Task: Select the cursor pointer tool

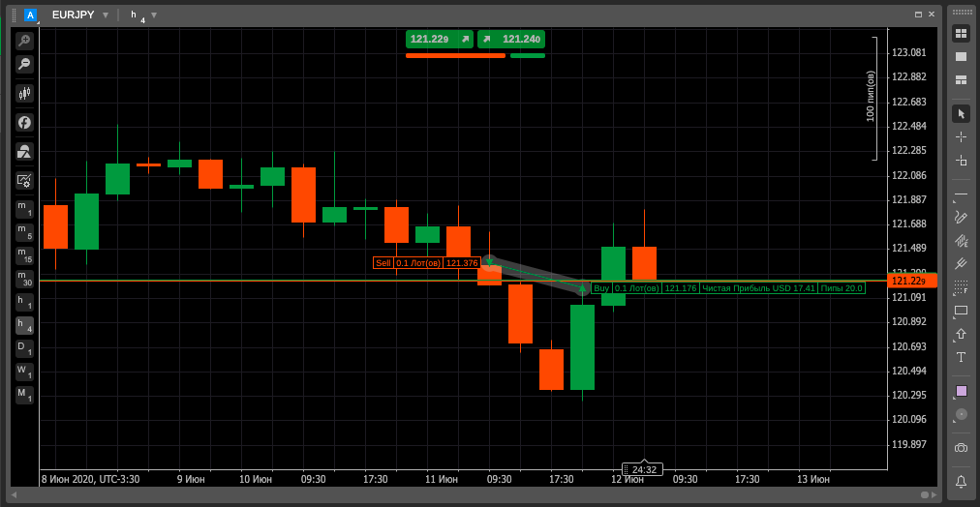Action: pyautogui.click(x=962, y=113)
